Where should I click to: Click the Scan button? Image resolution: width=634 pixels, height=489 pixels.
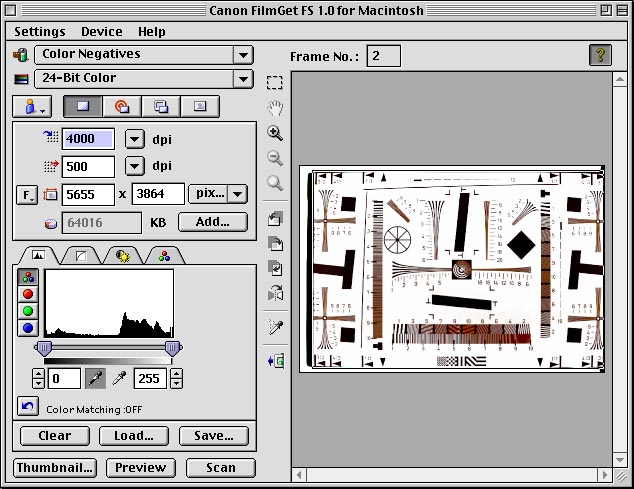[x=220, y=467]
